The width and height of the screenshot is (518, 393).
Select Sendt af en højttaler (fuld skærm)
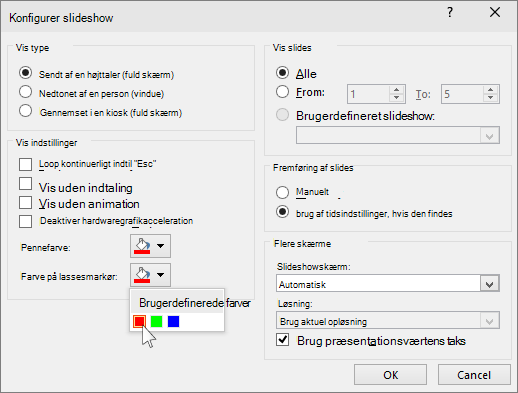[26, 73]
